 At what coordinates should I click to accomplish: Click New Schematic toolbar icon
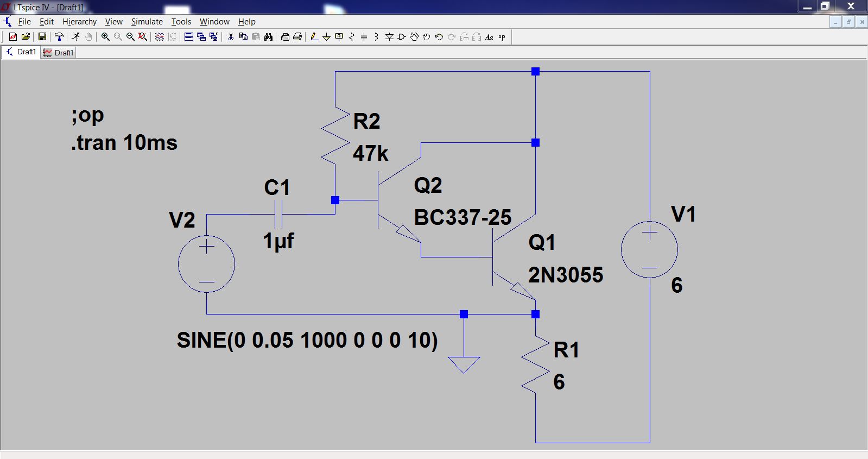point(13,37)
